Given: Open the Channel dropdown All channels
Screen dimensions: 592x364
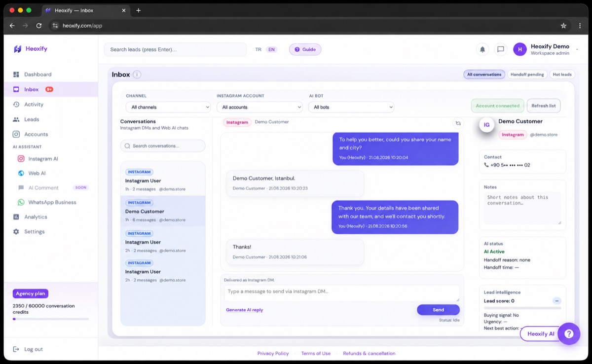Looking at the screenshot, I should pos(168,107).
